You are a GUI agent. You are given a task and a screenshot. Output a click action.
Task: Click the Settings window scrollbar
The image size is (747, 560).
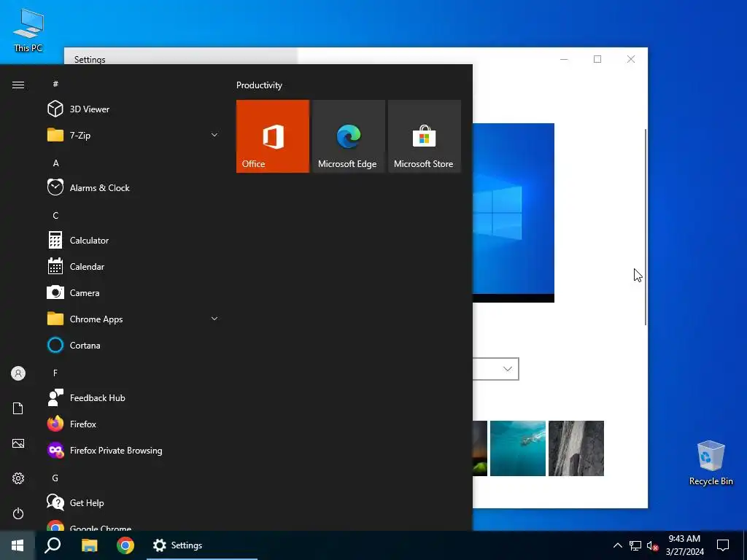pyautogui.click(x=646, y=227)
